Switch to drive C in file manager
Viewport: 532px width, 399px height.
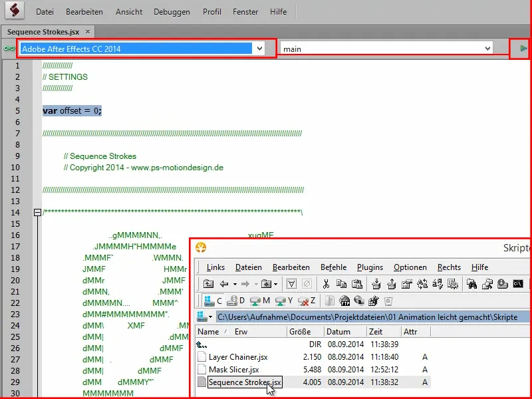(213, 301)
